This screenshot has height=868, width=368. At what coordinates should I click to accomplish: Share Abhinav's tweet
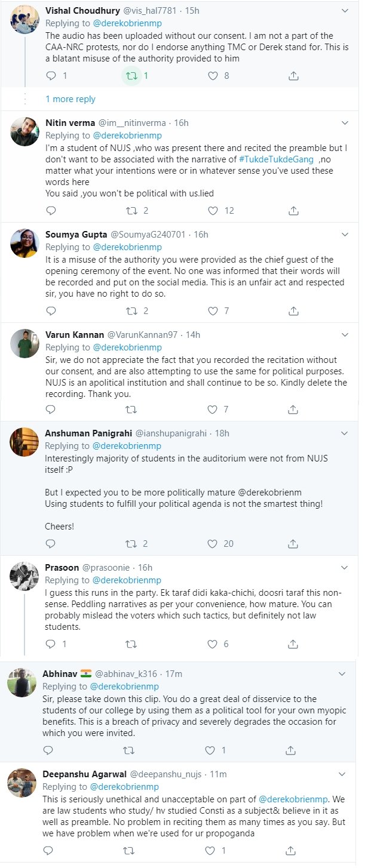point(293,750)
